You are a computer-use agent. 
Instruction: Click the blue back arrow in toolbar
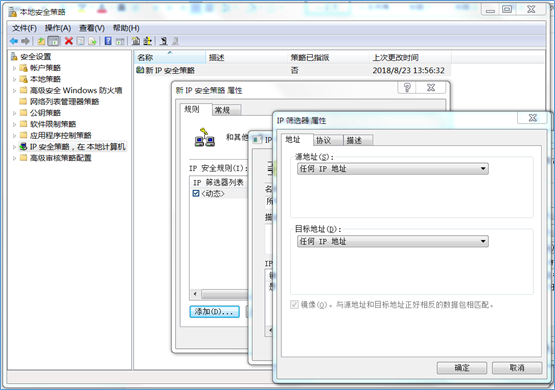pos(14,41)
